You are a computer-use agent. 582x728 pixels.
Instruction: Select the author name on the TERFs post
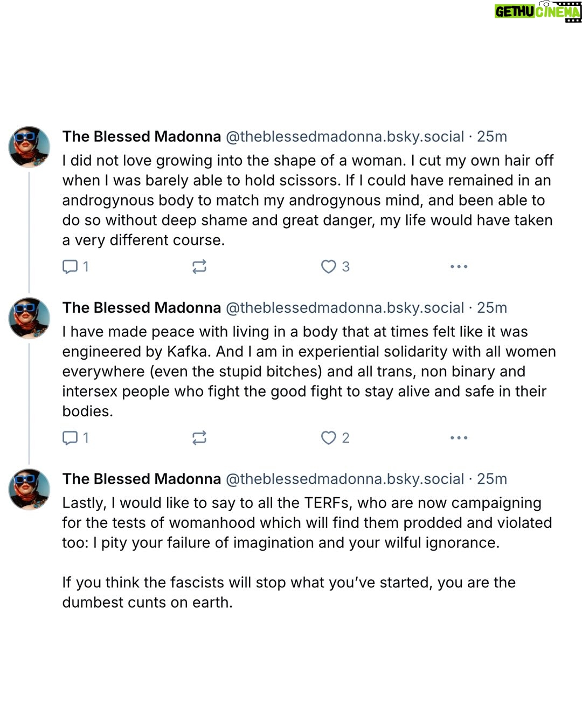141,479
